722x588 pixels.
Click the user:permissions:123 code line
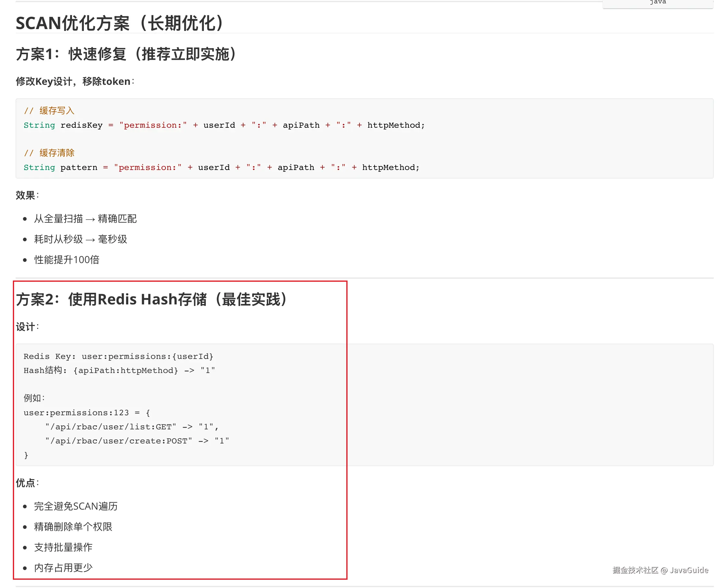(x=86, y=413)
